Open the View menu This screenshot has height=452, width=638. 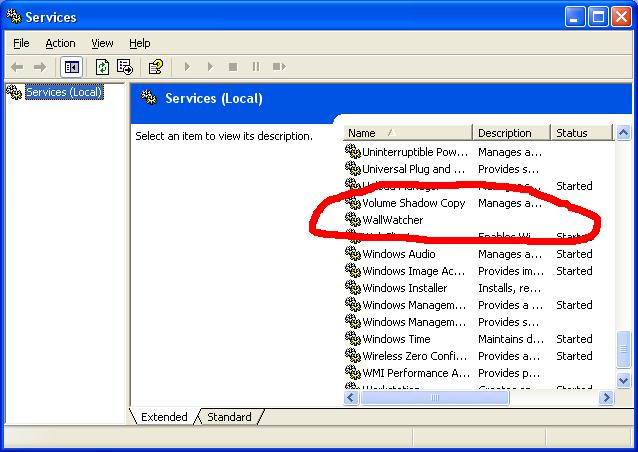[102, 43]
